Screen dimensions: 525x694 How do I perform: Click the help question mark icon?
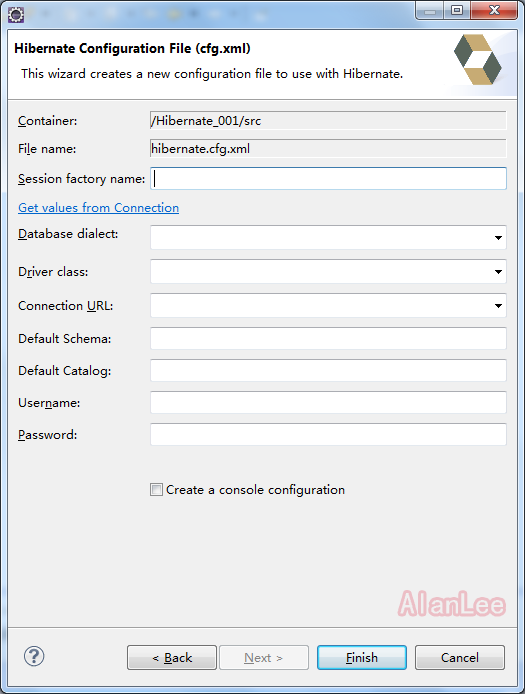[x=34, y=656]
